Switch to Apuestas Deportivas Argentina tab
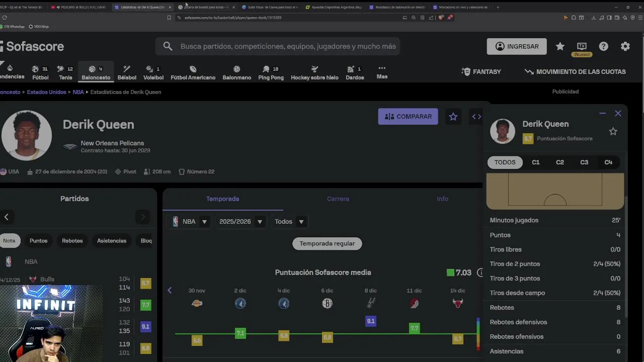The height and width of the screenshot is (362, 644). (334, 7)
